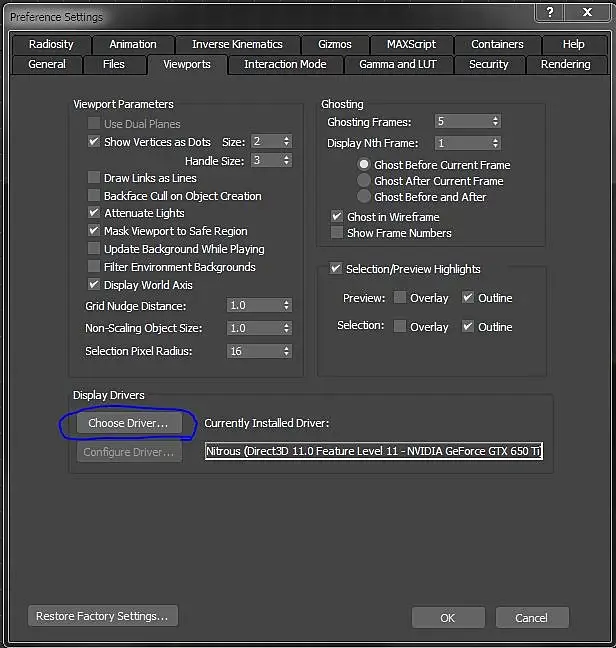Select the General tab
The image size is (616, 648).
pyautogui.click(x=47, y=64)
